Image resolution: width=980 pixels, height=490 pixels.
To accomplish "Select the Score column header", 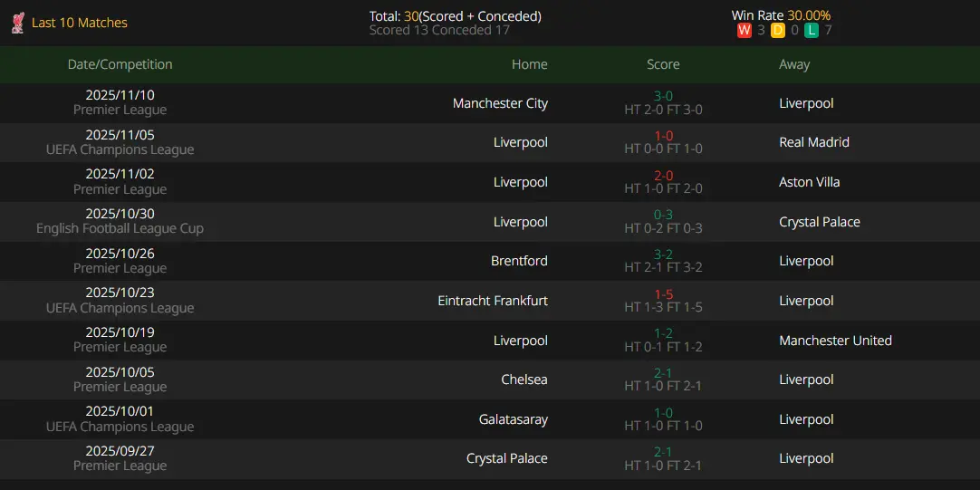I will coord(663,64).
